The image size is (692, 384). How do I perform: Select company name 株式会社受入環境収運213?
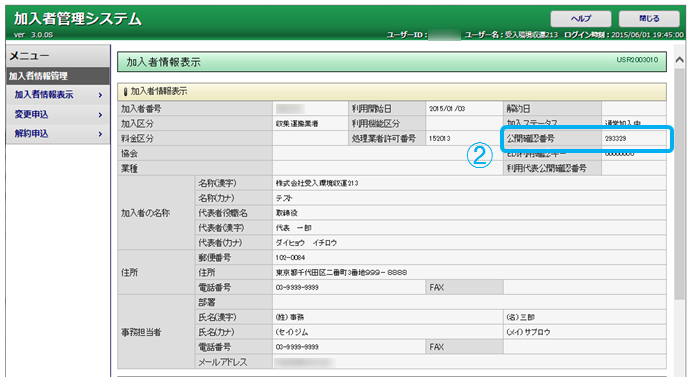(317, 183)
